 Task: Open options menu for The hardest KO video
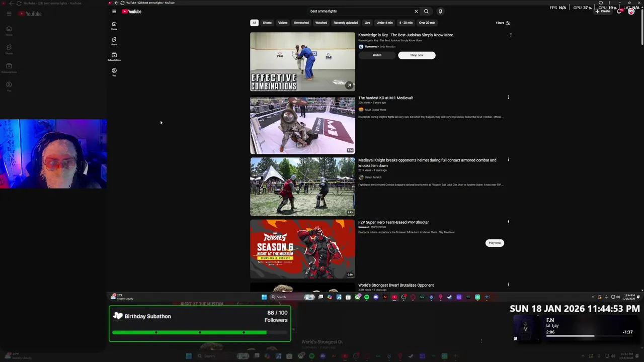tap(508, 98)
